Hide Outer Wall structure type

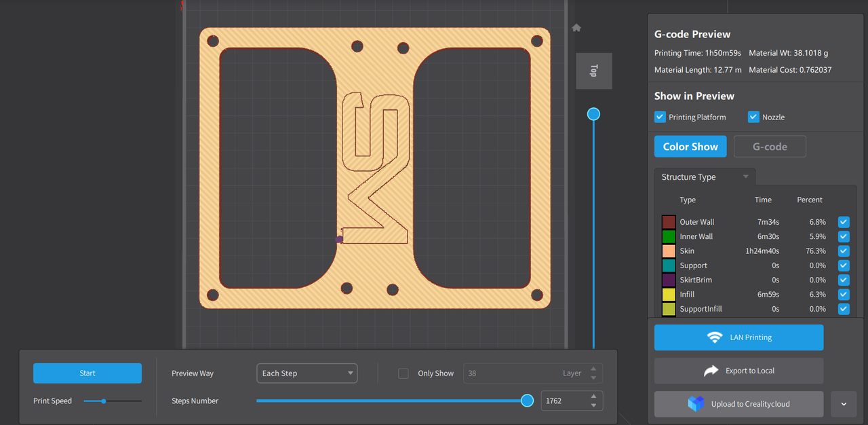(x=844, y=222)
